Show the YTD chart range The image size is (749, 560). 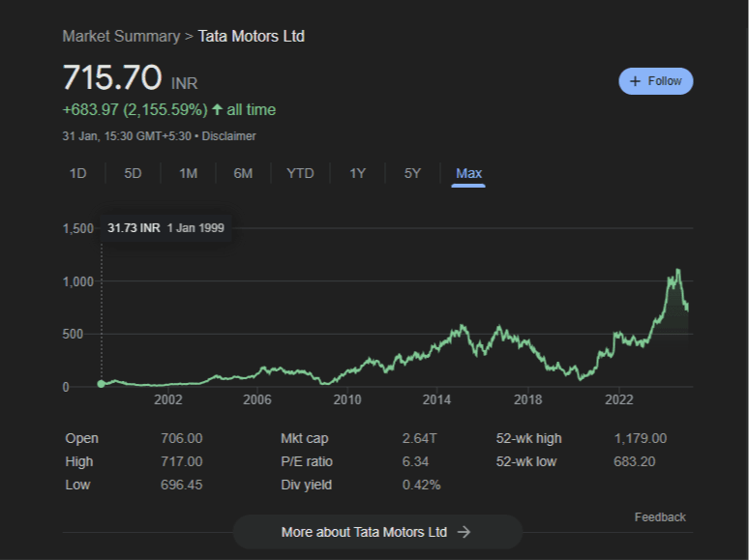300,173
